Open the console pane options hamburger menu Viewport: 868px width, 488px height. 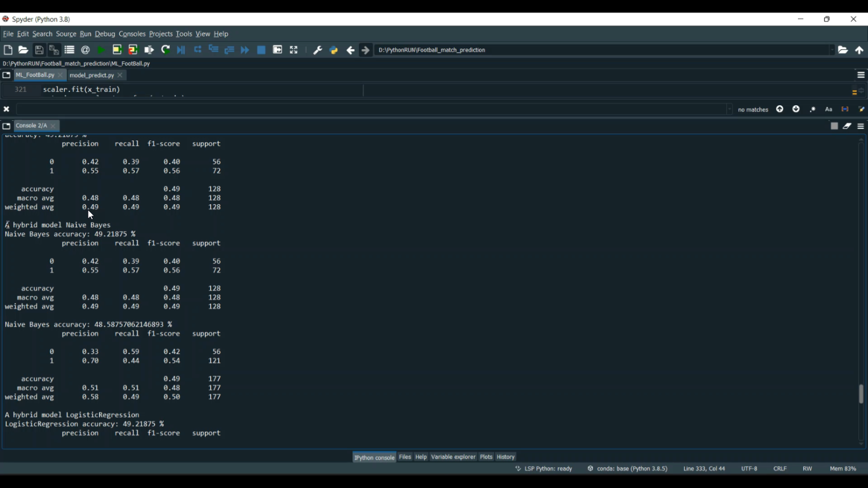(x=861, y=126)
